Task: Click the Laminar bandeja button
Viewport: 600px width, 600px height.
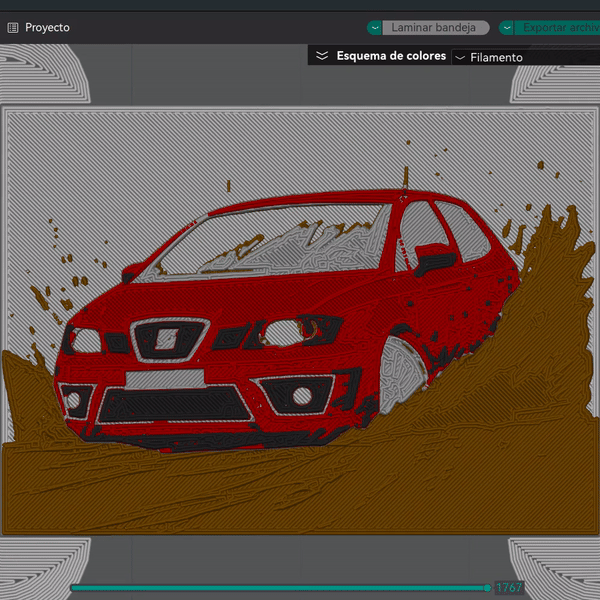Action: pyautogui.click(x=434, y=28)
